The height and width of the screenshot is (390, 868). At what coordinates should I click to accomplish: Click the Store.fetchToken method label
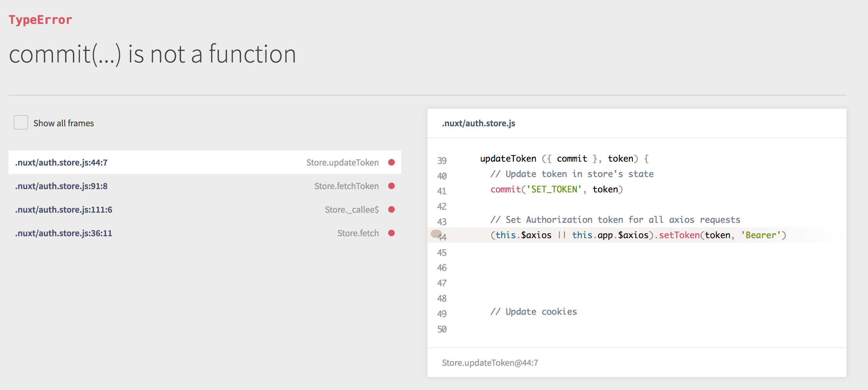(x=346, y=186)
